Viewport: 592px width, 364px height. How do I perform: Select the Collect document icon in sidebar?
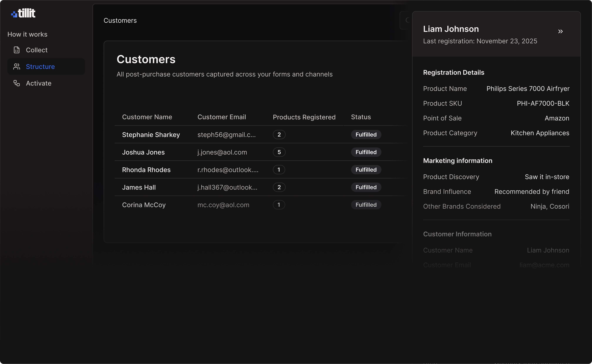point(16,50)
